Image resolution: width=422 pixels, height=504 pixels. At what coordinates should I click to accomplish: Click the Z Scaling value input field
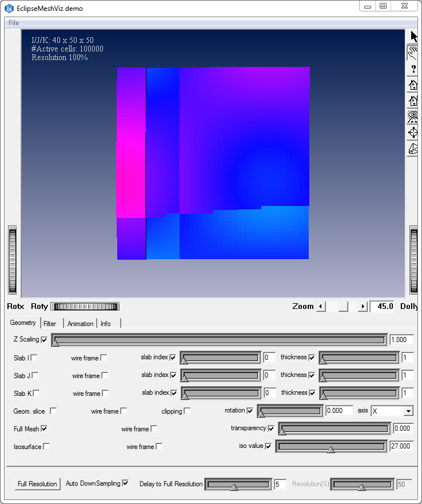pos(401,340)
